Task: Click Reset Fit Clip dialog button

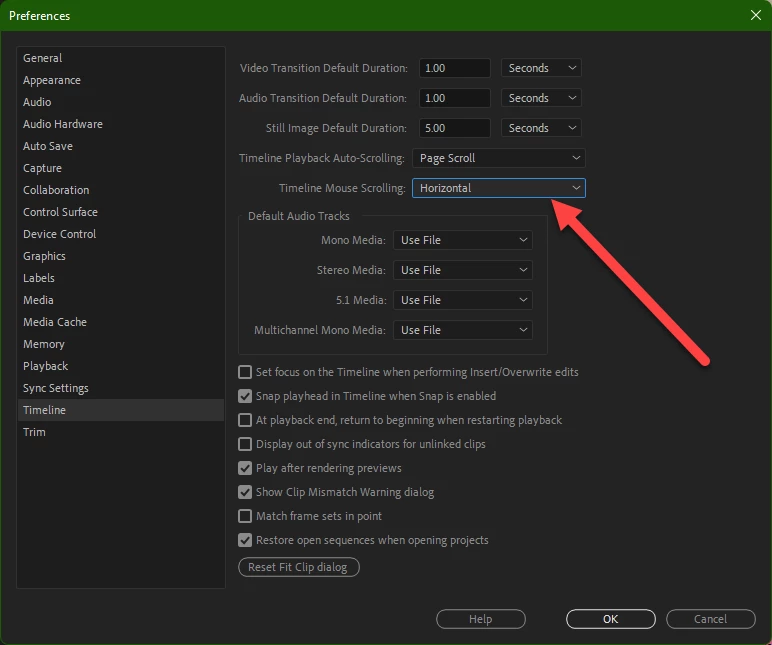Action: tap(299, 567)
